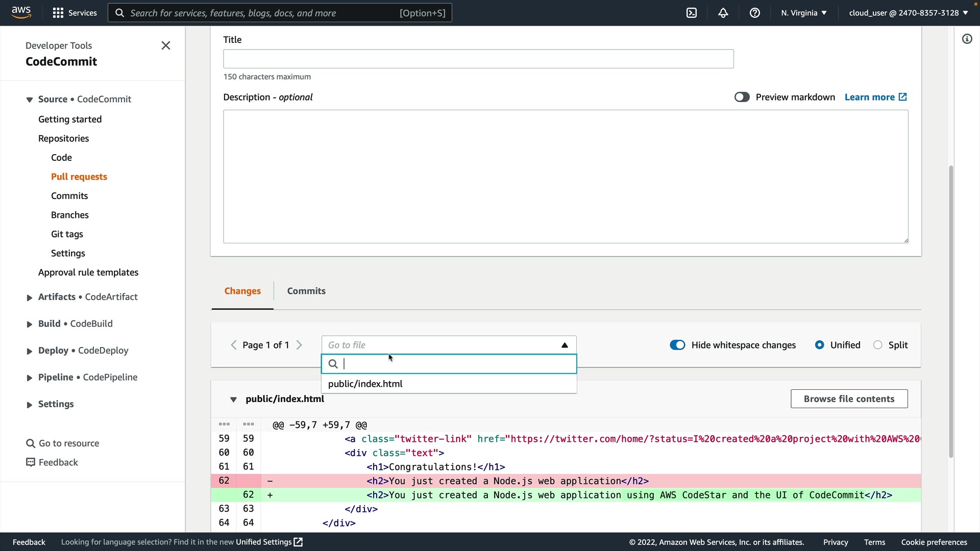Viewport: 980px width, 551px height.
Task: Open the notifications bell
Action: (x=723, y=13)
